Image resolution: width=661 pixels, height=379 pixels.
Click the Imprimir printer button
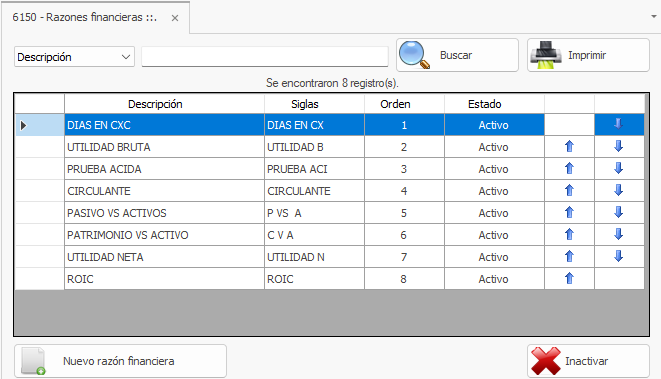pyautogui.click(x=588, y=55)
